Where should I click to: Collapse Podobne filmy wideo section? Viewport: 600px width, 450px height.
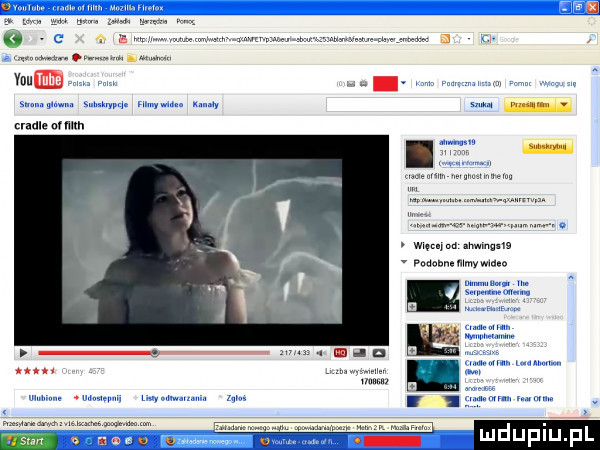click(404, 262)
